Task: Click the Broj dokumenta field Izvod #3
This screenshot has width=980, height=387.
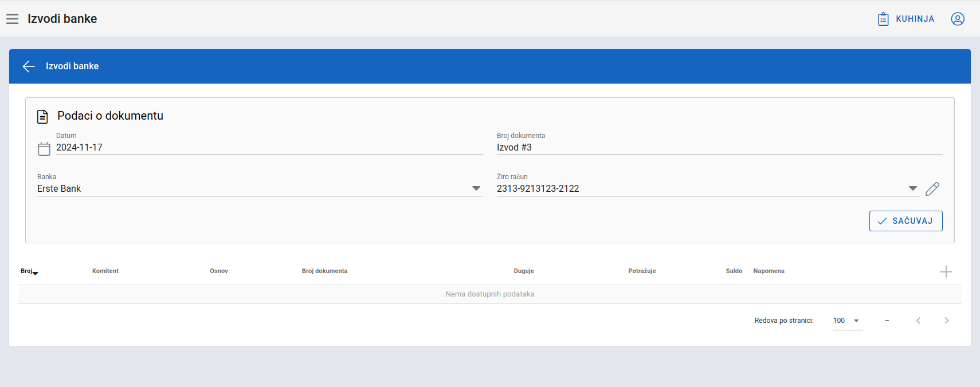Action: 719,148
